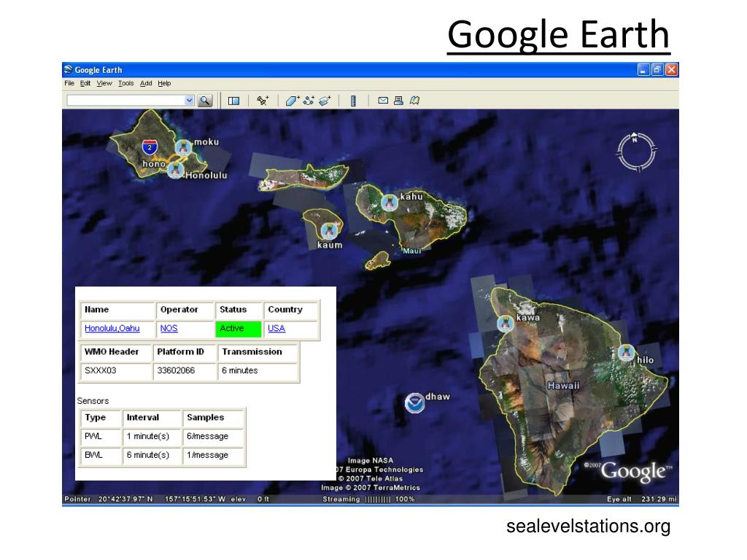The image size is (747, 560).
Task: Open the Add menu
Action: [146, 83]
